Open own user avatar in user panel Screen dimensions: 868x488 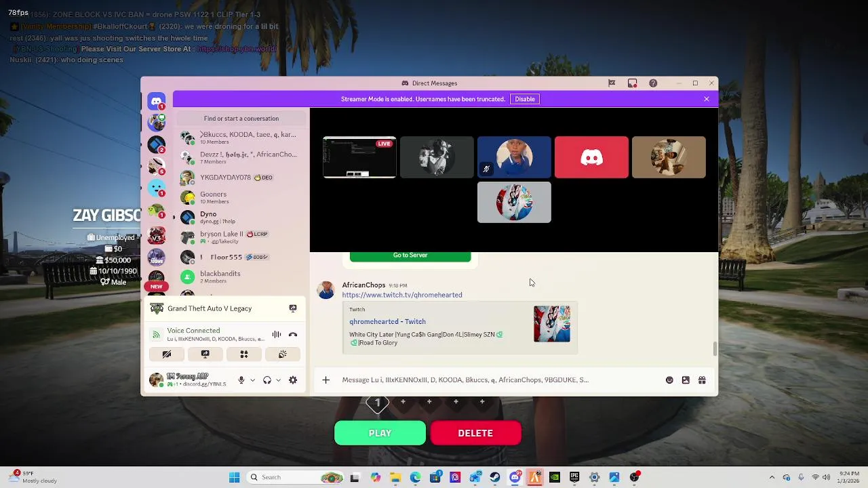[x=157, y=380]
